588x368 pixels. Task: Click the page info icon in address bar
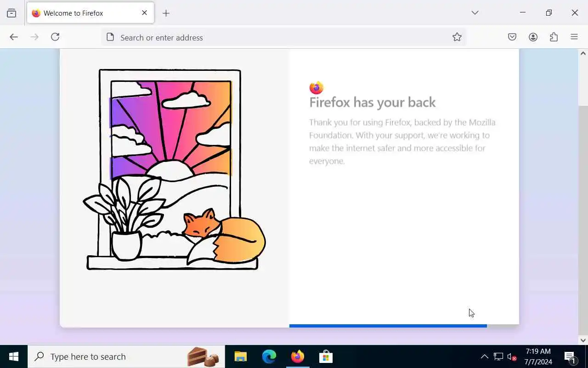(110, 37)
